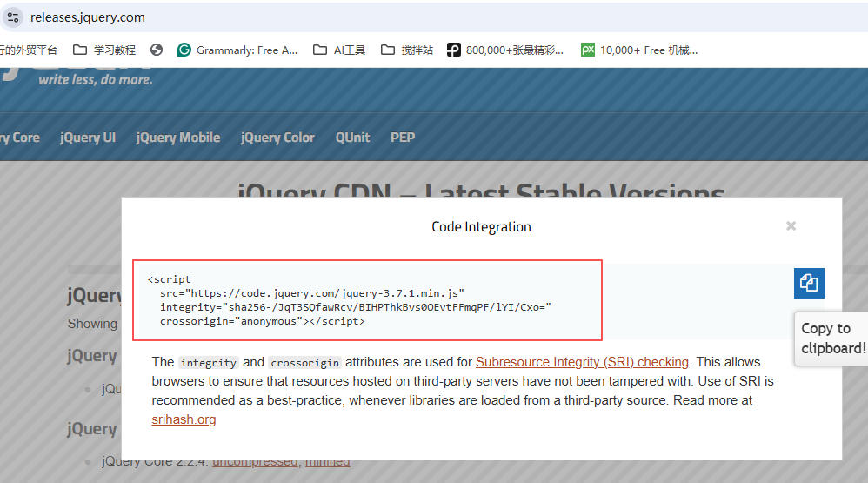
Task: Open the PEP nav tab
Action: [403, 138]
